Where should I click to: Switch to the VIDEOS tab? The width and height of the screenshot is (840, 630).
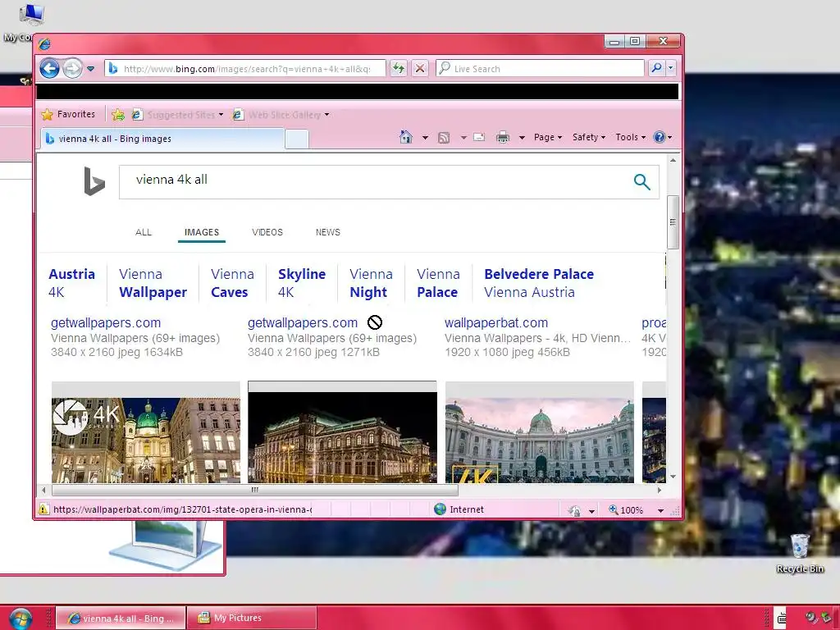coord(267,232)
